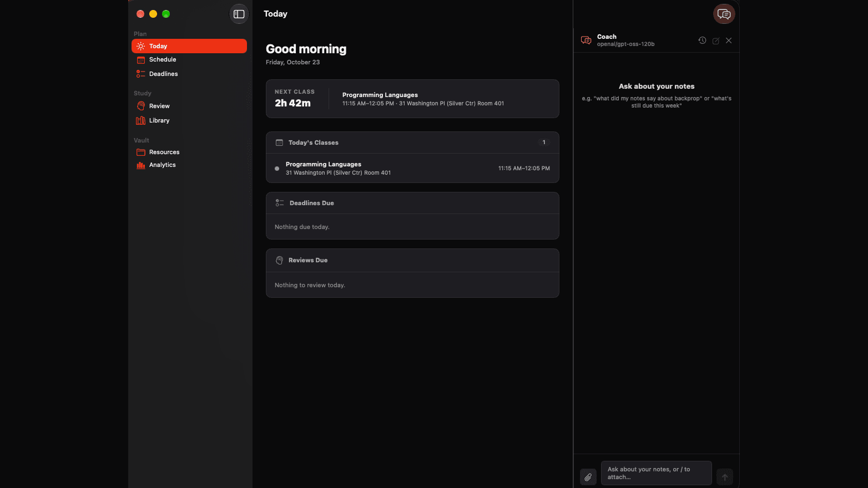Viewport: 868px width, 488px height.
Task: Click the openai/gpt-oss-120b model label
Action: point(625,44)
